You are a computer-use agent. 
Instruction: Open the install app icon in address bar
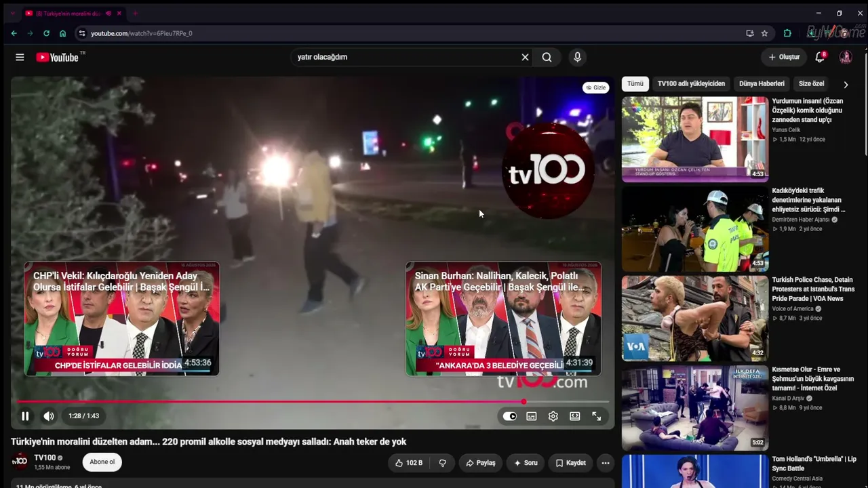click(750, 33)
